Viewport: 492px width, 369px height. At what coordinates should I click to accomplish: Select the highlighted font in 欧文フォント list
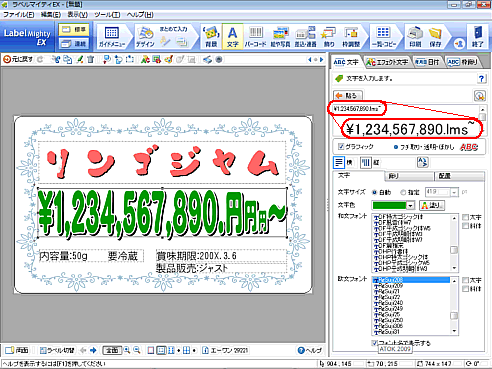(x=411, y=280)
